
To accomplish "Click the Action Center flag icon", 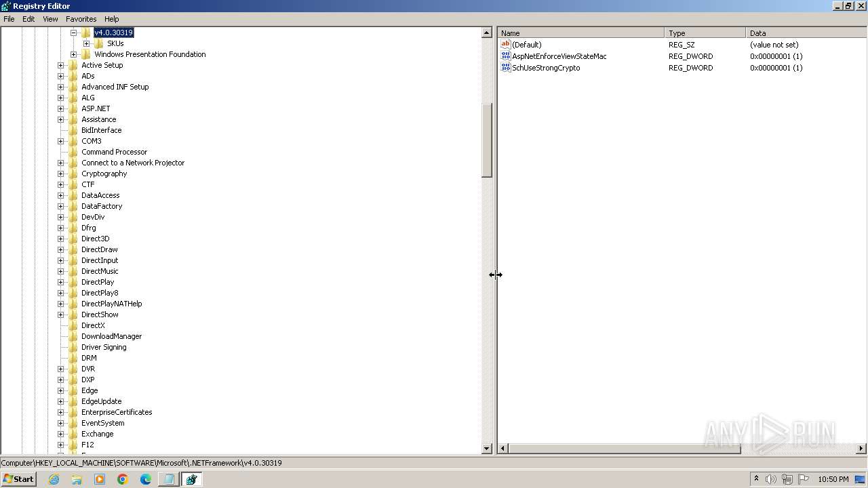I will click(804, 479).
